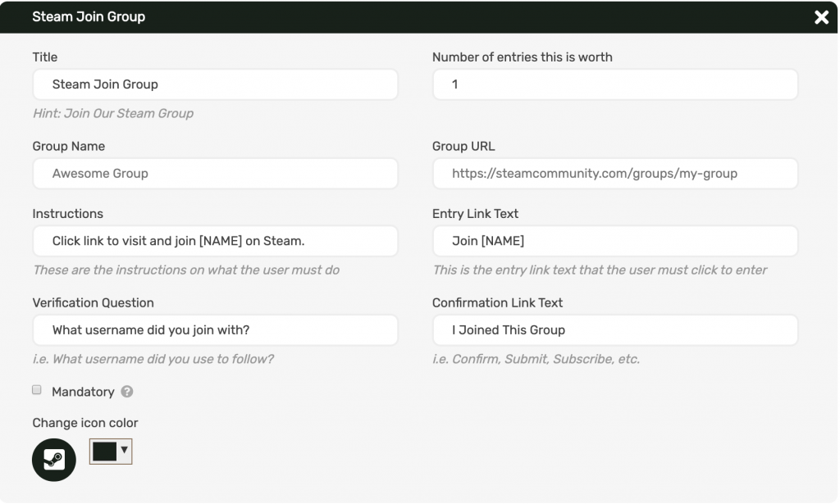Click the 'Verification Question' label
The width and height of the screenshot is (840, 504).
point(94,303)
